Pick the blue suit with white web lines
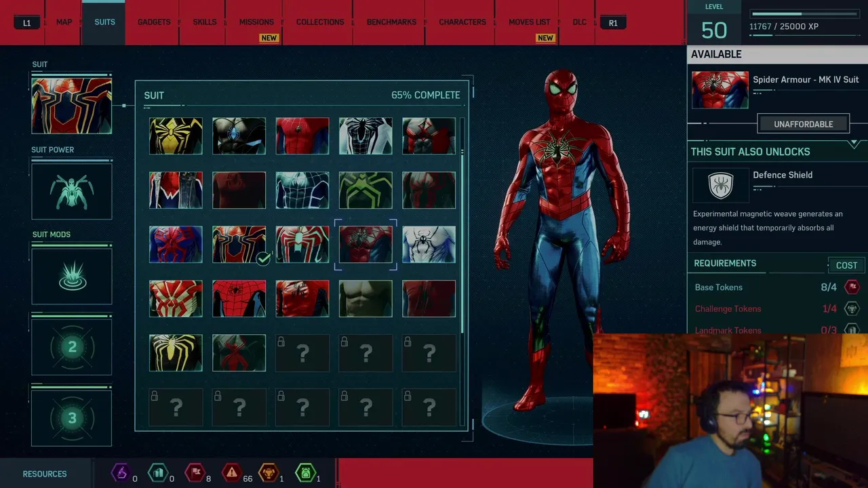The height and width of the screenshot is (488, 868). coord(302,190)
